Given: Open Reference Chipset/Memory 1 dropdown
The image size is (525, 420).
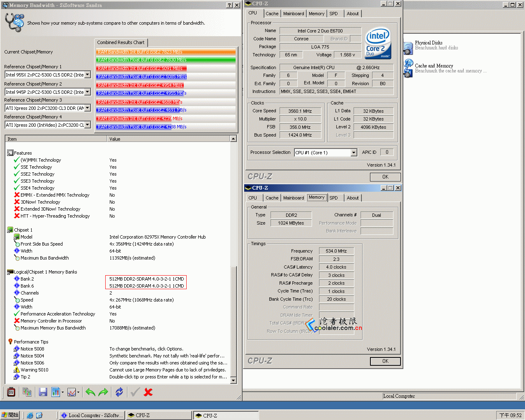Looking at the screenshot, I should click(88, 75).
